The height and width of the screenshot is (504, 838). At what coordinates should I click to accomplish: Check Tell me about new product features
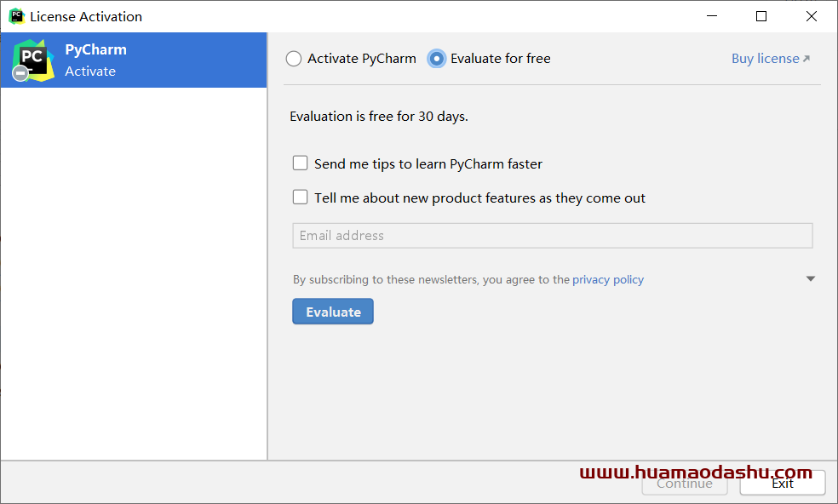[x=301, y=198]
